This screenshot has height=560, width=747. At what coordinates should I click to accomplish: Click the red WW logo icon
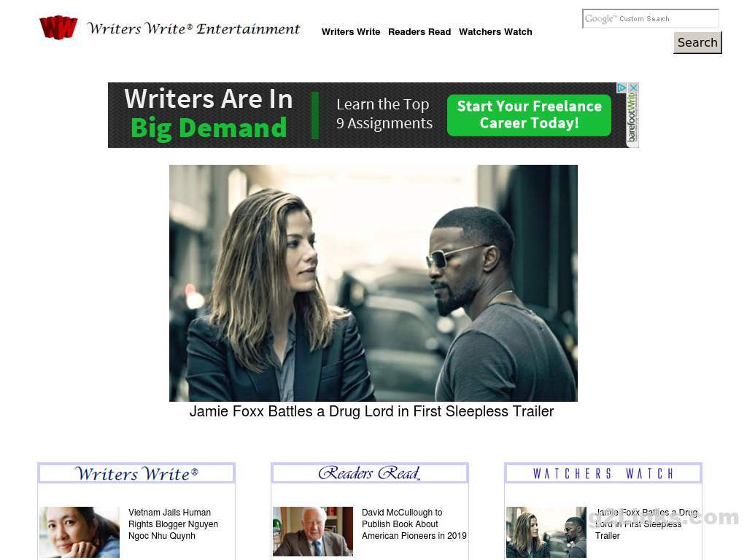coord(58,28)
